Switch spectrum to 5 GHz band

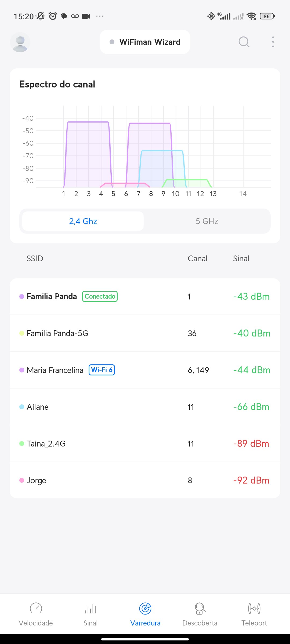(207, 221)
